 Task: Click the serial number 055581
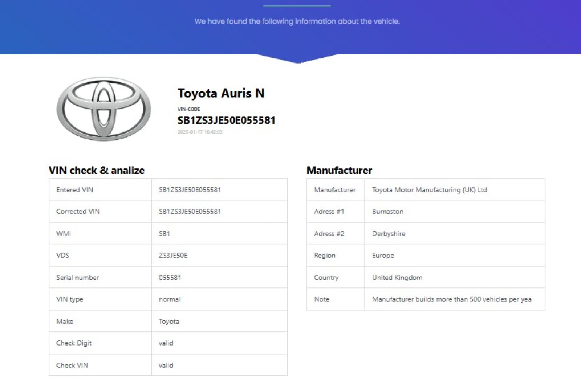tap(170, 277)
